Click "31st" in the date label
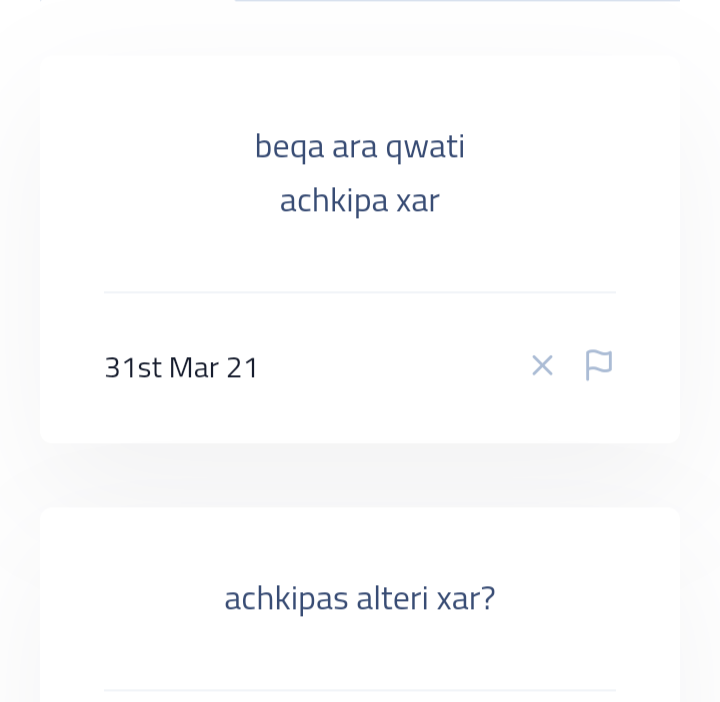This screenshot has height=702, width=720. (133, 368)
